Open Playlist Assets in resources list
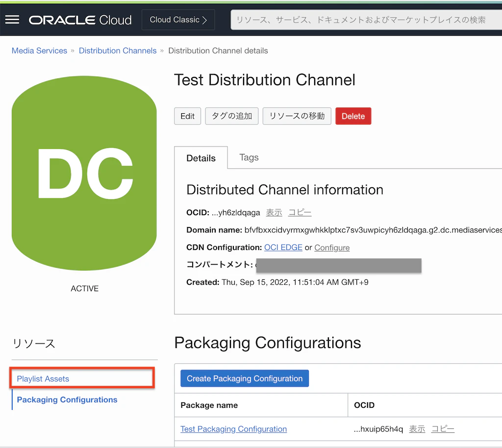502x448 pixels. pyautogui.click(x=43, y=378)
